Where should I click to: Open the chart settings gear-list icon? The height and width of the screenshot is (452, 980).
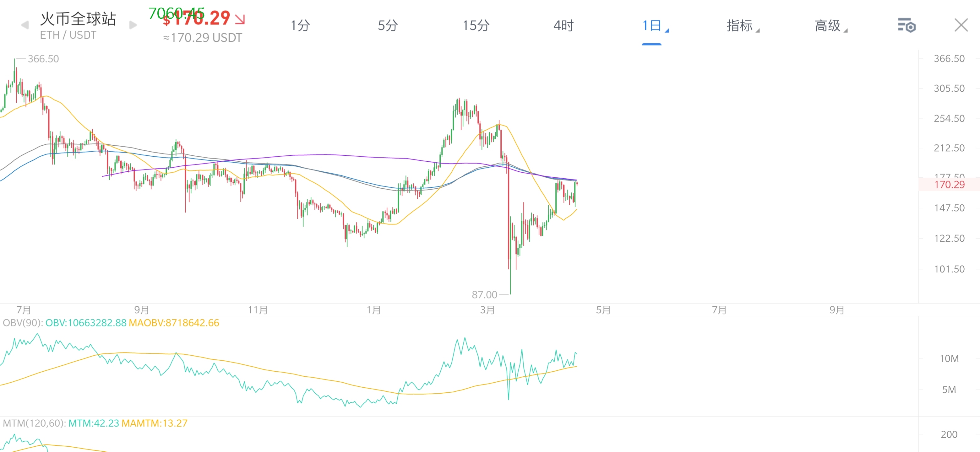pos(906,25)
